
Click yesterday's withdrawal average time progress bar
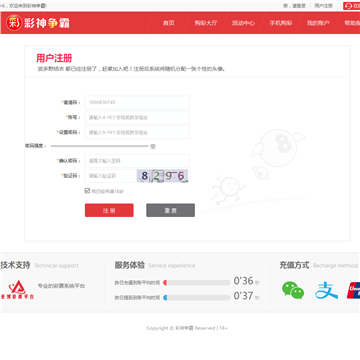197,297
